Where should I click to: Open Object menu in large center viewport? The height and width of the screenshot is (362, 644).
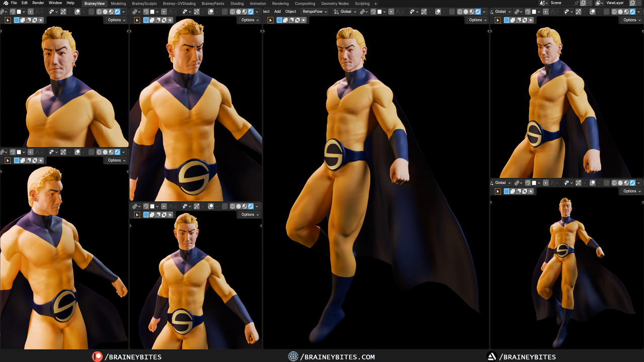pos(291,12)
